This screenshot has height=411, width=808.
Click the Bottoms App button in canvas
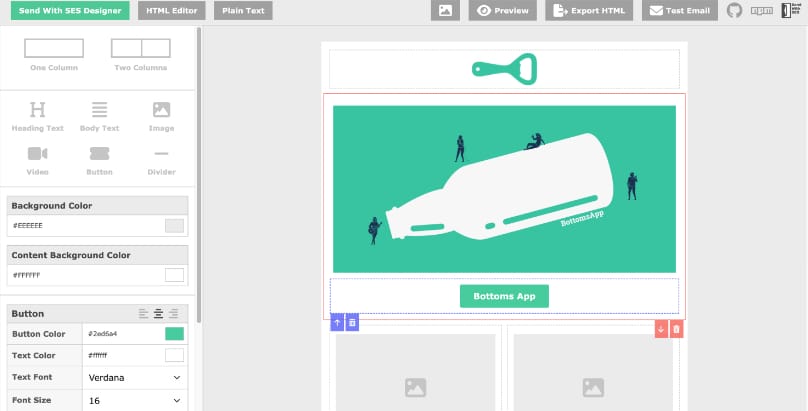click(504, 296)
